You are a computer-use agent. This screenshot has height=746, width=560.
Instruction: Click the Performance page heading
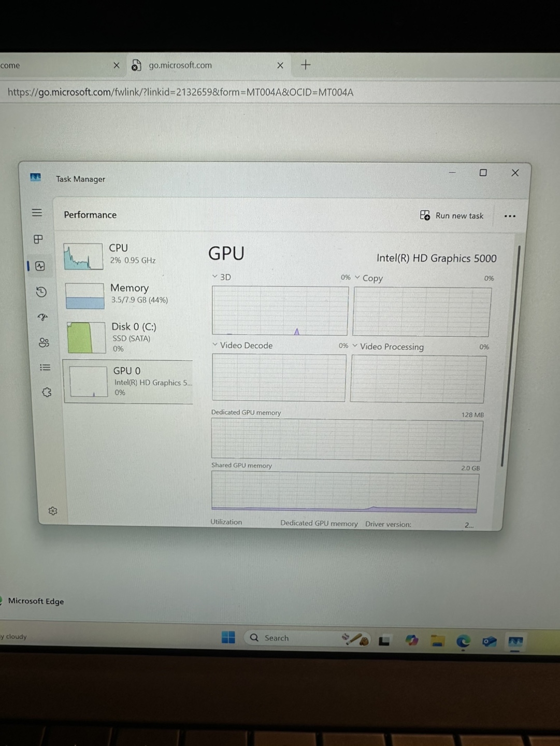click(x=90, y=214)
